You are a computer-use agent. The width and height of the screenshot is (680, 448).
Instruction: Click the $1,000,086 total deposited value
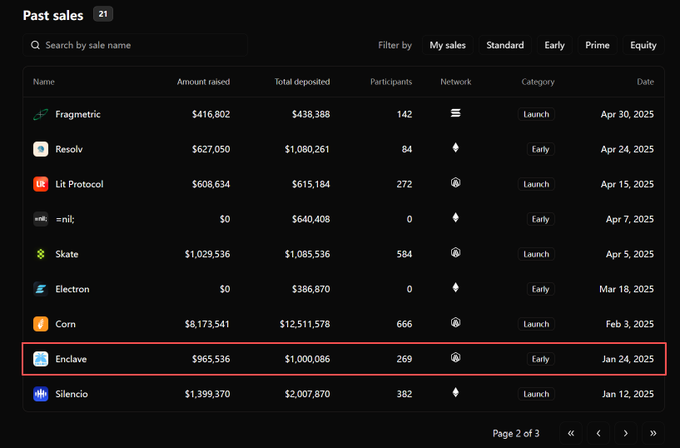click(307, 359)
